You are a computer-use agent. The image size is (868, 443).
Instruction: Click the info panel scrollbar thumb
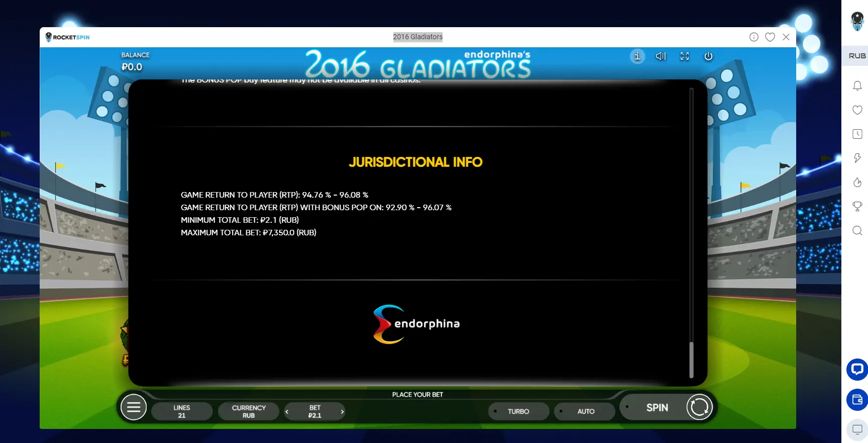tap(691, 360)
